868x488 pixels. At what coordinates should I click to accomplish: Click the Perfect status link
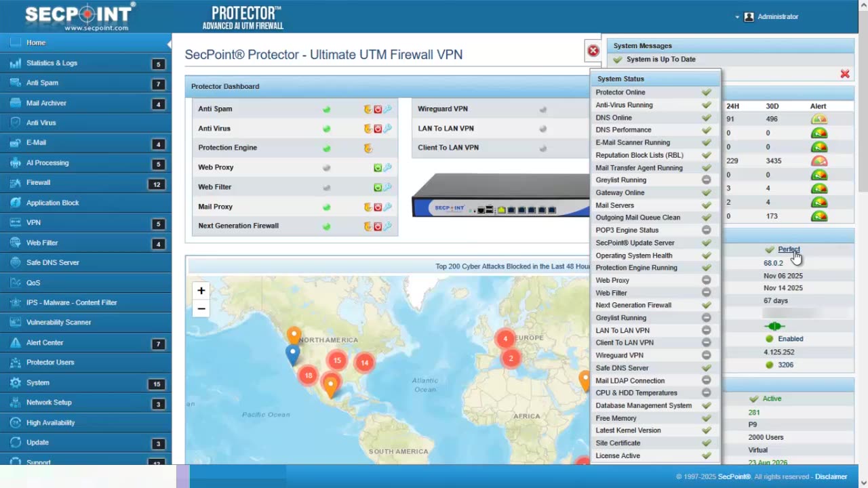coord(789,249)
